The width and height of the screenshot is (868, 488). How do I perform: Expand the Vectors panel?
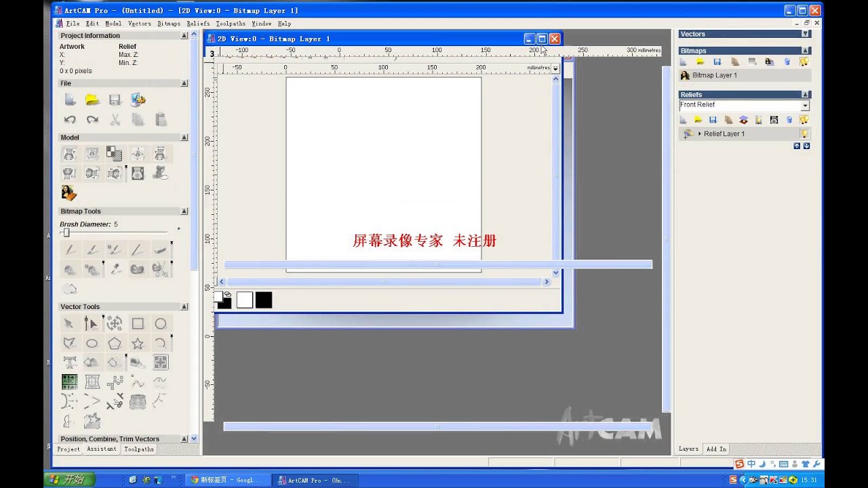(x=806, y=34)
